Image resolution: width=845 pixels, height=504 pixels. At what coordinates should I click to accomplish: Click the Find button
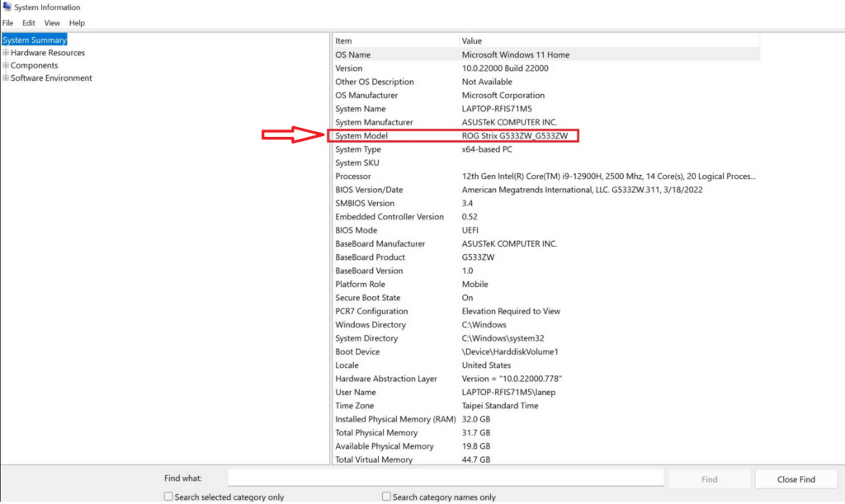click(x=709, y=478)
